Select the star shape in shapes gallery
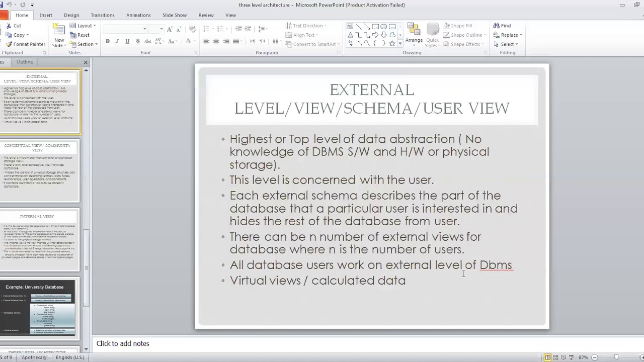The width and height of the screenshot is (644, 362). pyautogui.click(x=392, y=44)
